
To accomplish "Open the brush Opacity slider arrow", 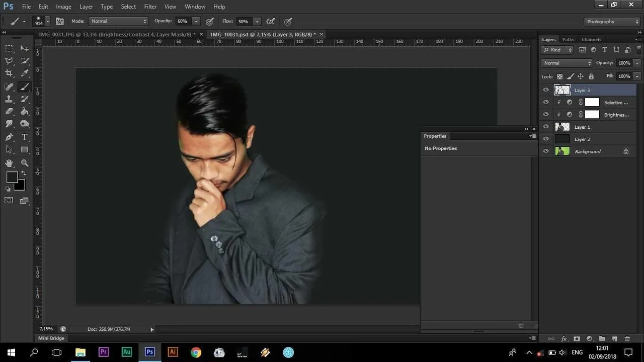I will click(196, 21).
